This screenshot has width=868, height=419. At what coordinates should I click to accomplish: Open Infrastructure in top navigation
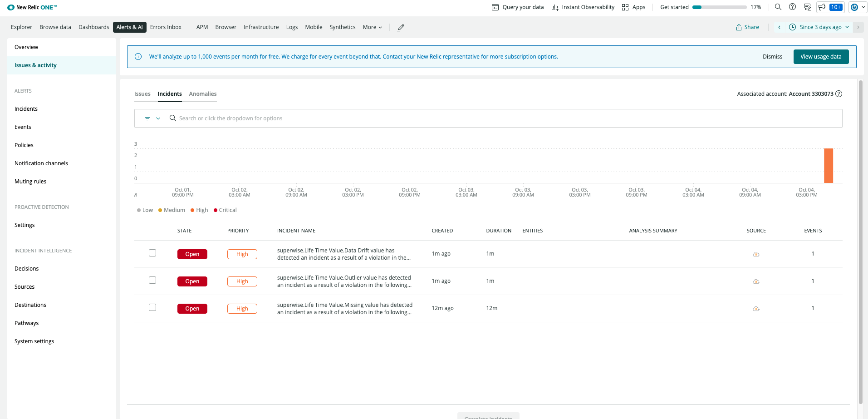pos(261,27)
